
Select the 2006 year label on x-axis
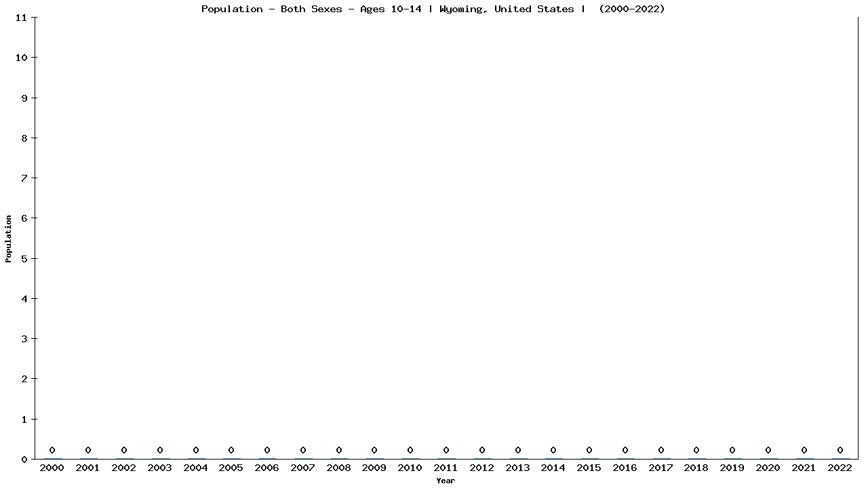click(x=267, y=468)
